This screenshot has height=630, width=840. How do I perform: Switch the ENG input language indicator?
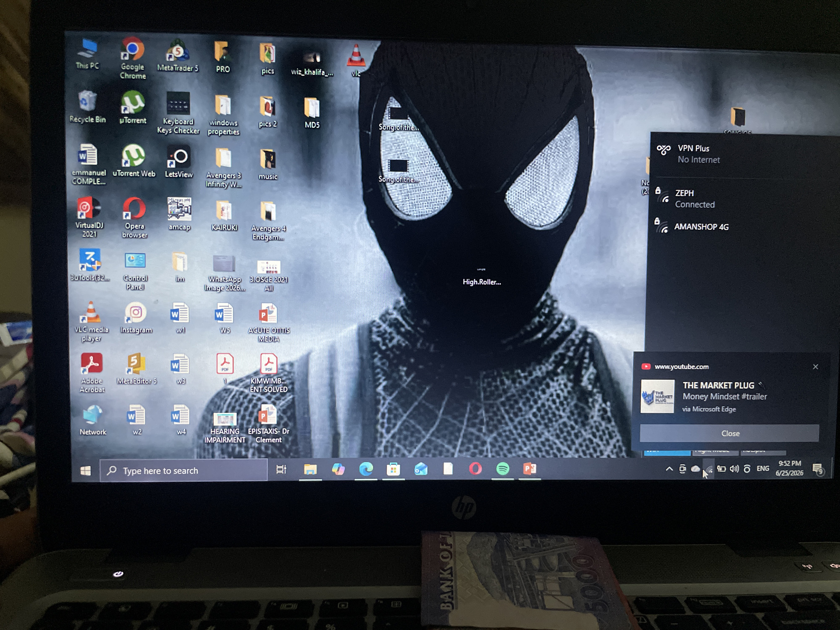click(x=763, y=468)
